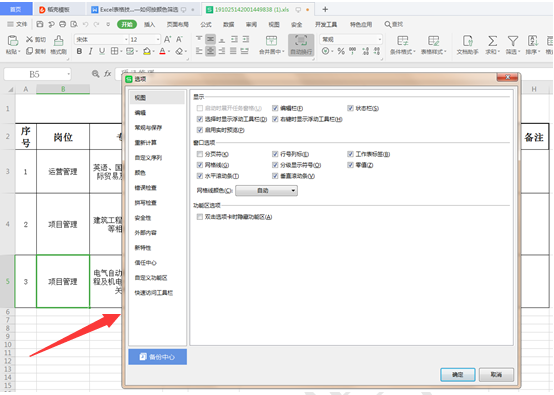Click the Cut (剪切) scissors icon
Screen dimensions: 554x395
(x=29, y=39)
